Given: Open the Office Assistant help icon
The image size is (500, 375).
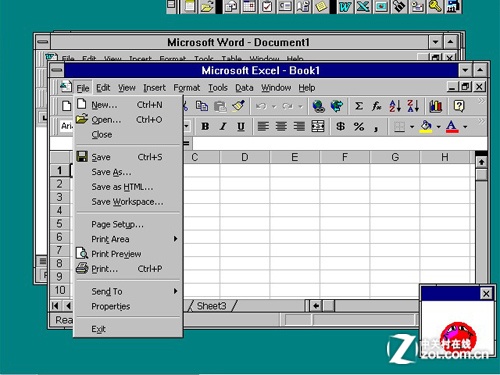Looking at the screenshot, I should (x=459, y=106).
